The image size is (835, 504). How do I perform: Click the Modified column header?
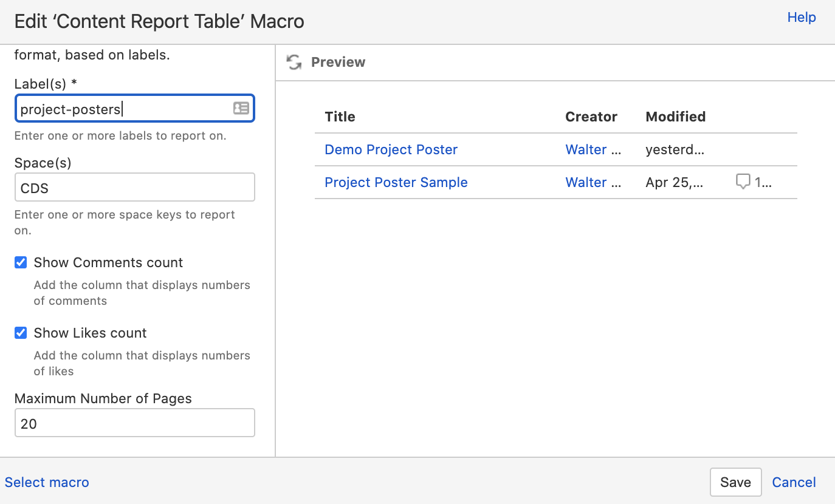675,117
